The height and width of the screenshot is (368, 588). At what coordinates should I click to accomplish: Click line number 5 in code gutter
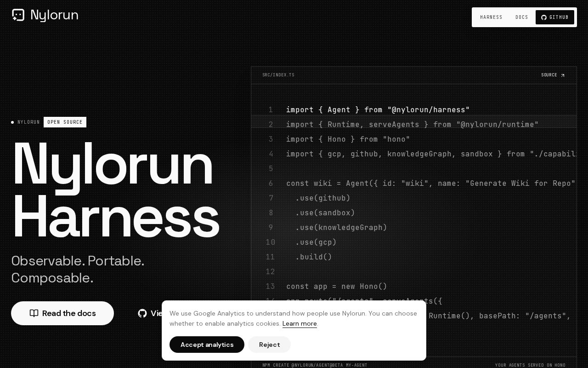[x=271, y=168]
